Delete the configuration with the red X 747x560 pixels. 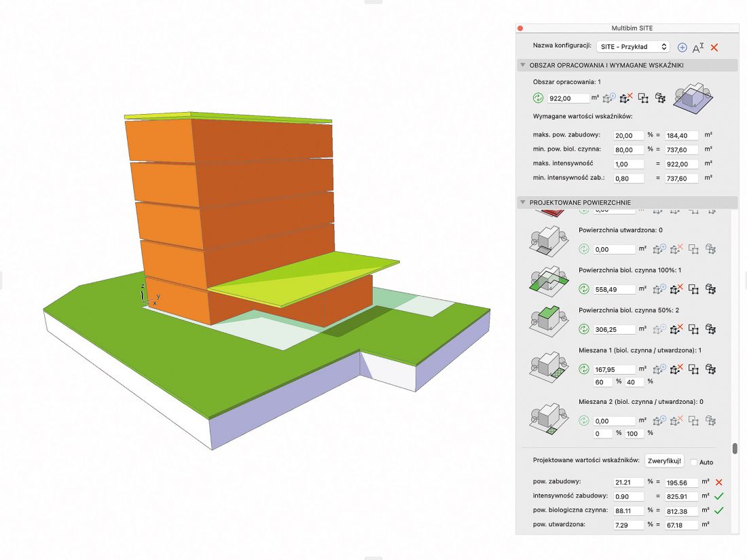(714, 47)
